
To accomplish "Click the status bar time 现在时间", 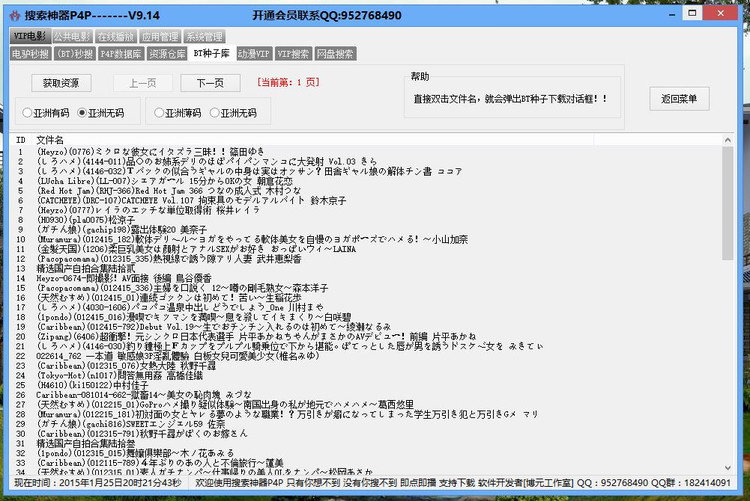I will coord(98,483).
